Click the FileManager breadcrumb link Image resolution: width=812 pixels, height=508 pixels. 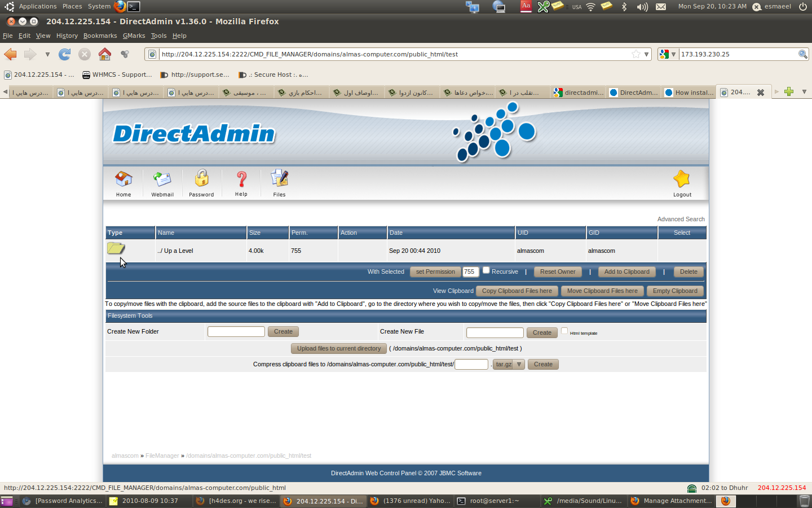(162, 456)
